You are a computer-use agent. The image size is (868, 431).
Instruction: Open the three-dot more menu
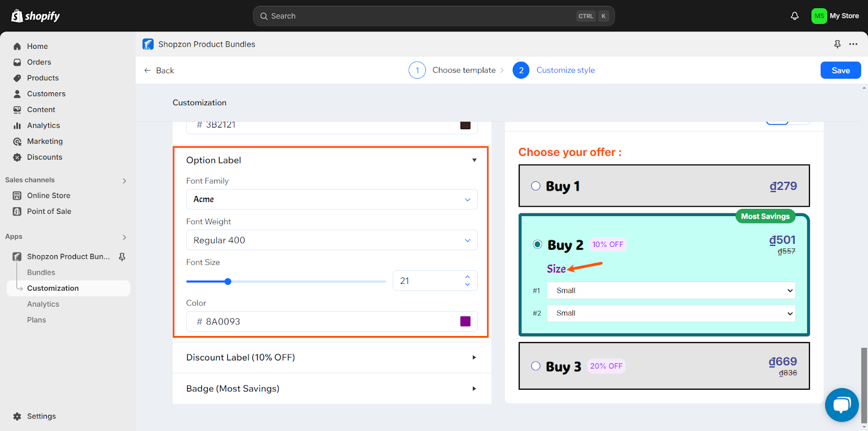click(853, 44)
